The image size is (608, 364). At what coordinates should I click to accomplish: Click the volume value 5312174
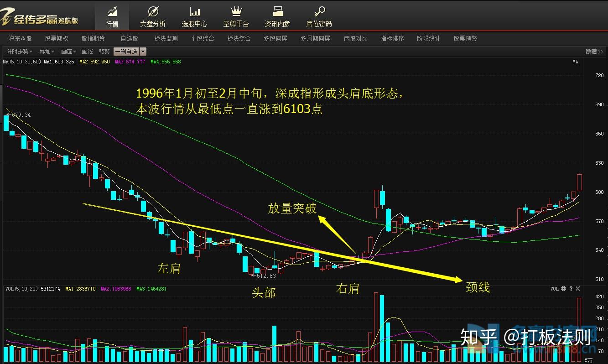point(50,289)
